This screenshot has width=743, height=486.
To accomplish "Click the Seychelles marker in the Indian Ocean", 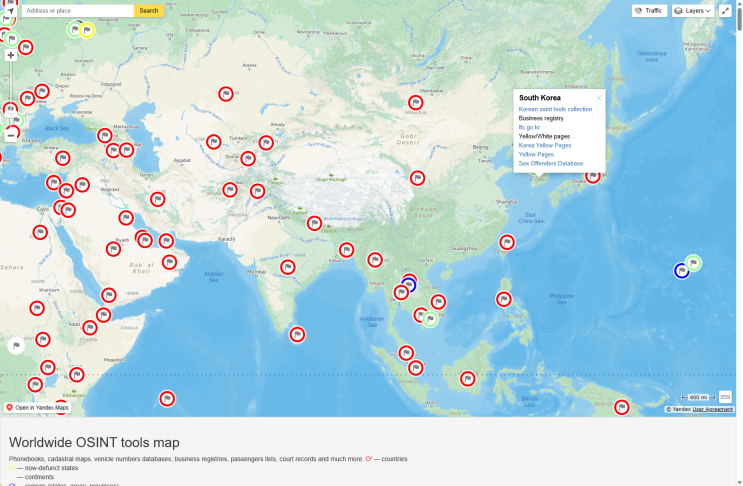I will click(x=167, y=399).
